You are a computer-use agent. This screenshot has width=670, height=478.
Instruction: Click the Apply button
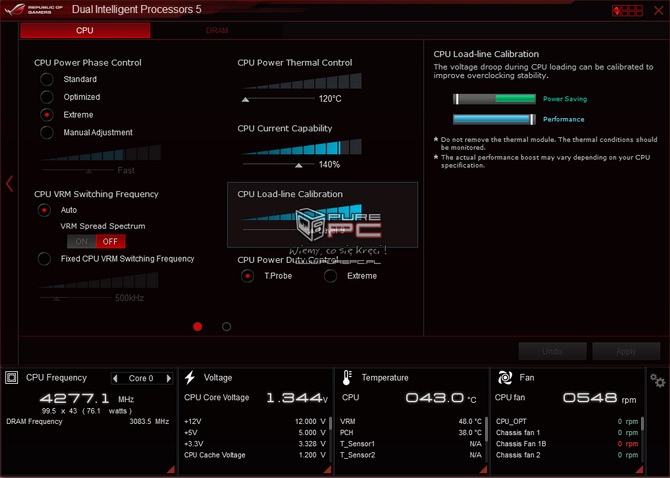coord(626,351)
